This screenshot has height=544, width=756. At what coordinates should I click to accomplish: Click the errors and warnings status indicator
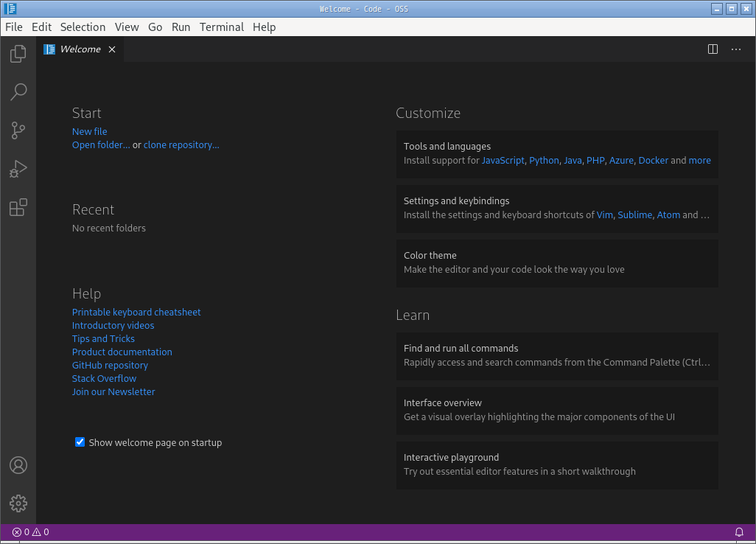[30, 532]
